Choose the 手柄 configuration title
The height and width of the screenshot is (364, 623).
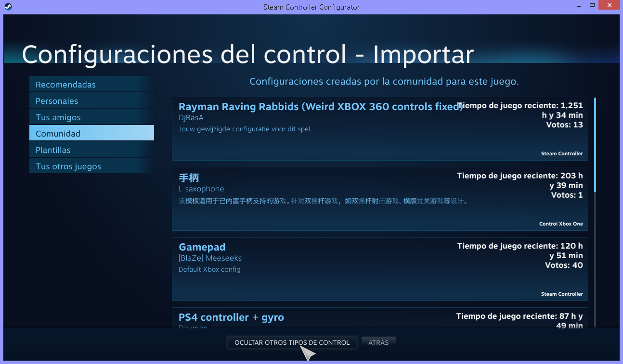pyautogui.click(x=189, y=178)
